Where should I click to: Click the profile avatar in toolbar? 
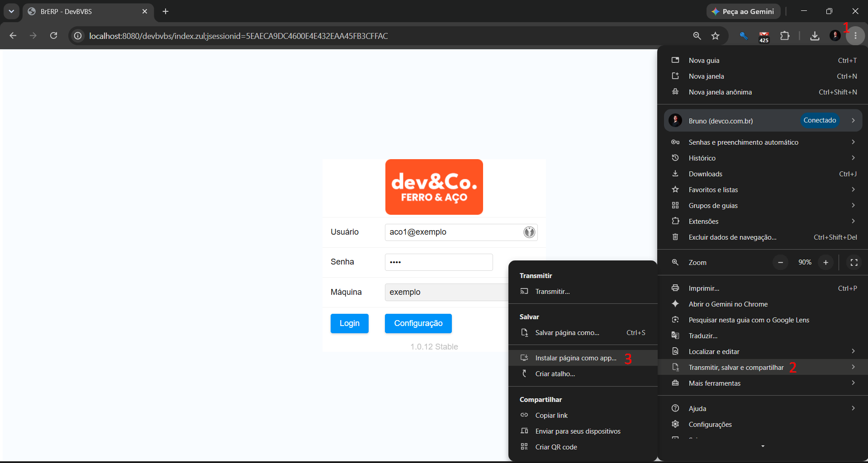click(835, 36)
